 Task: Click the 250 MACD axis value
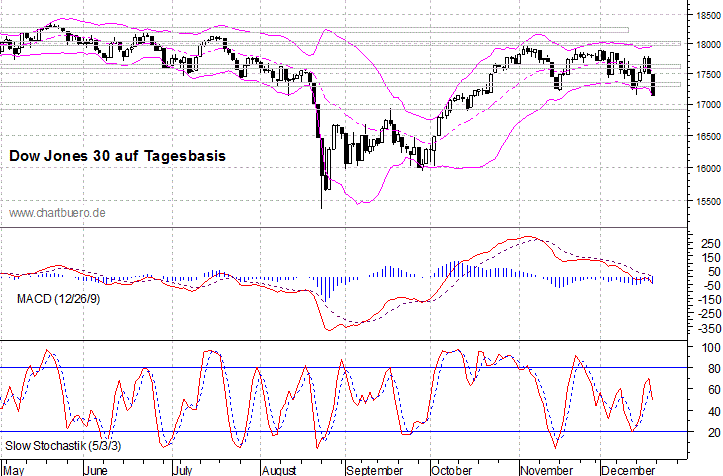click(x=711, y=244)
